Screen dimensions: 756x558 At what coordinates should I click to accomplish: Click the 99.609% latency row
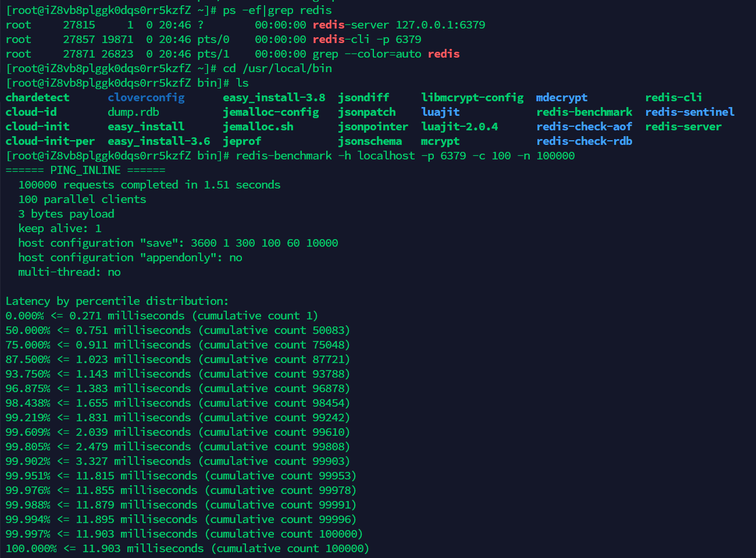[178, 432]
